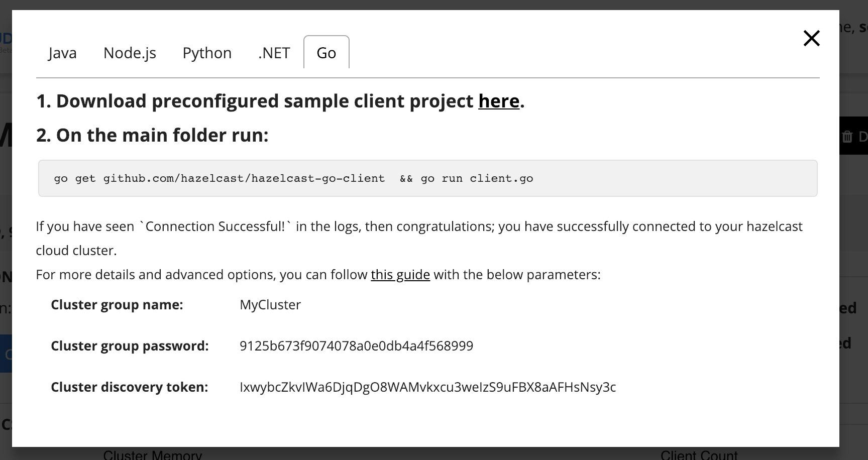Click the go get command code block

click(428, 178)
